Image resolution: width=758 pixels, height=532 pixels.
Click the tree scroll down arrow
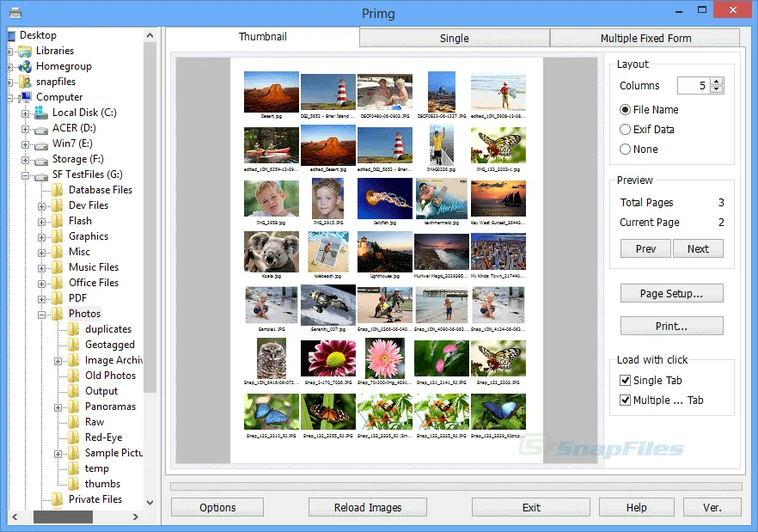point(150,503)
